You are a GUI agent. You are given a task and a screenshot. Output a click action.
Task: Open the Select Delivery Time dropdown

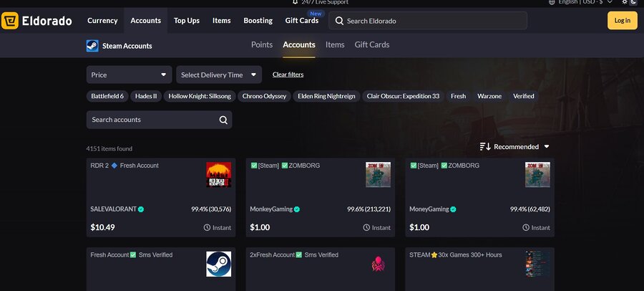click(219, 75)
